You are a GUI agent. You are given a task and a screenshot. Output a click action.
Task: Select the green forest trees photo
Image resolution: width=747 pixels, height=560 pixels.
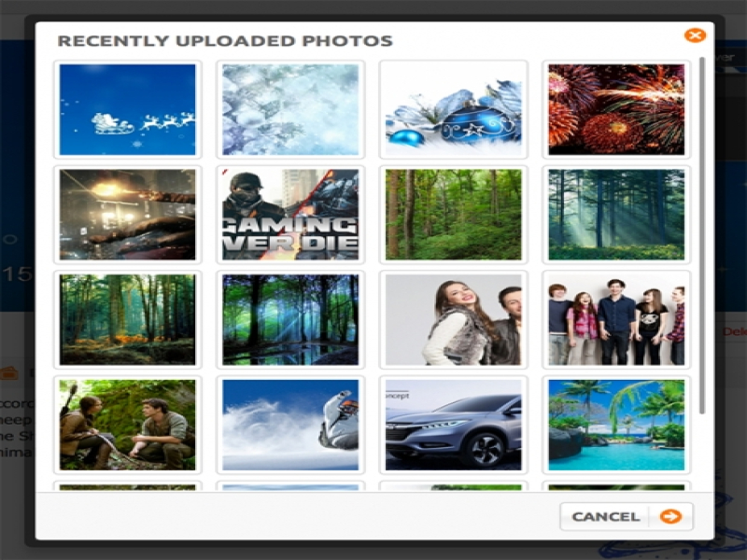453,215
